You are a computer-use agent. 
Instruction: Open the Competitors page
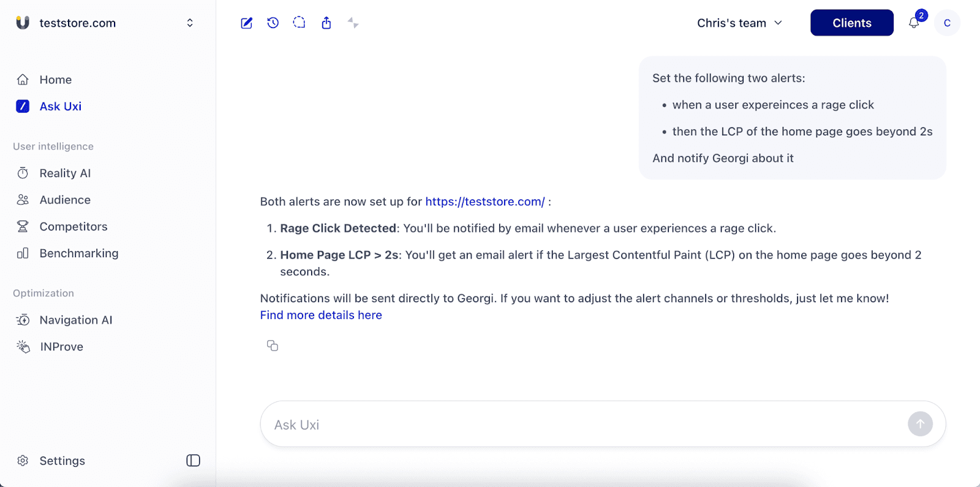click(73, 226)
